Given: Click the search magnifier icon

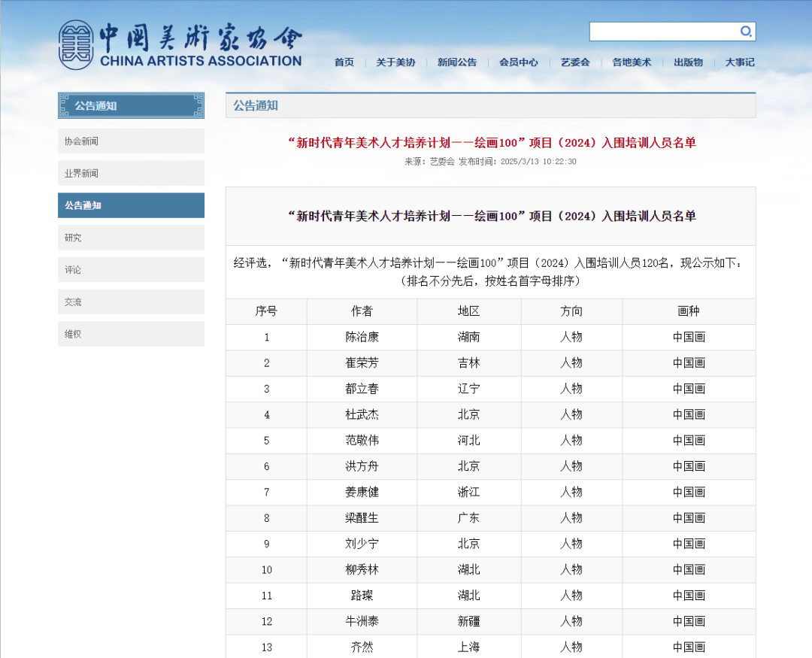Looking at the screenshot, I should 746,32.
